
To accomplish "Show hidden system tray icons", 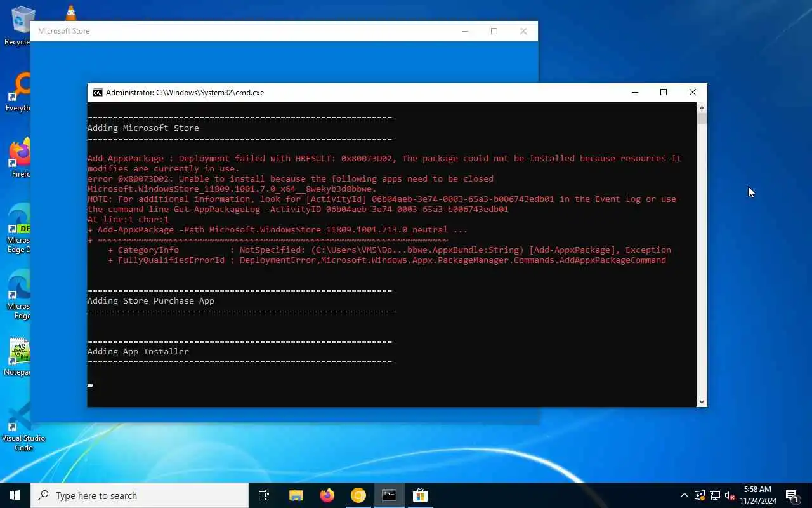I will 684,495.
